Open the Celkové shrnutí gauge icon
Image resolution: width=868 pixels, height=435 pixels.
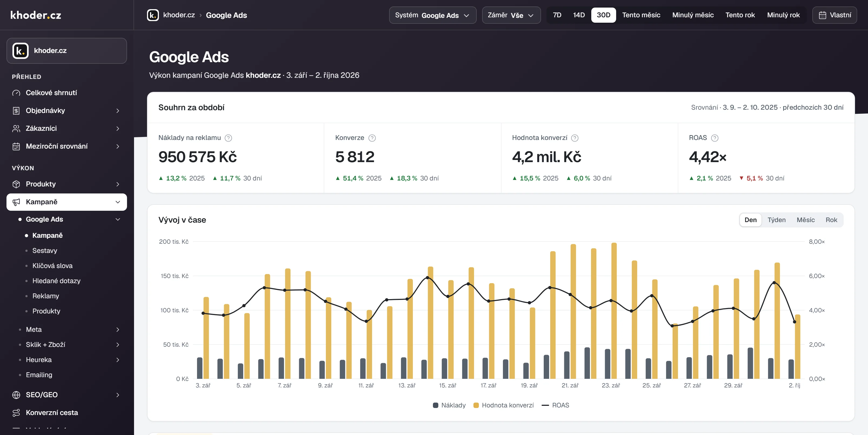pyautogui.click(x=16, y=93)
